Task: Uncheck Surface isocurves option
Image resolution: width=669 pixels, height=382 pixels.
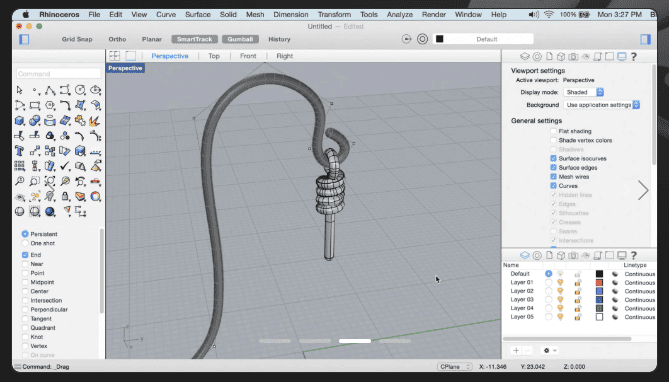Action: click(553, 158)
